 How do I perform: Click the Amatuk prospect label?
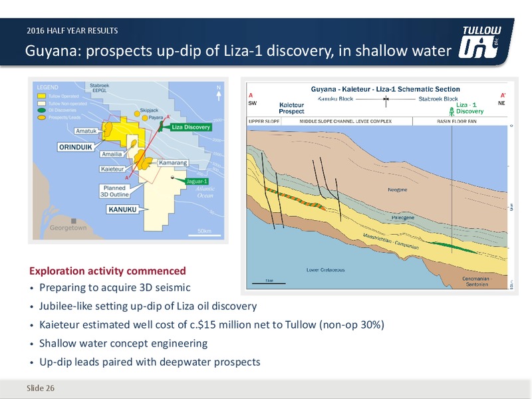point(86,131)
